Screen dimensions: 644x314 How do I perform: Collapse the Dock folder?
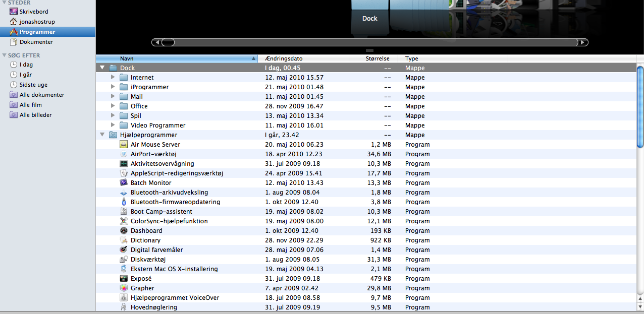click(102, 68)
